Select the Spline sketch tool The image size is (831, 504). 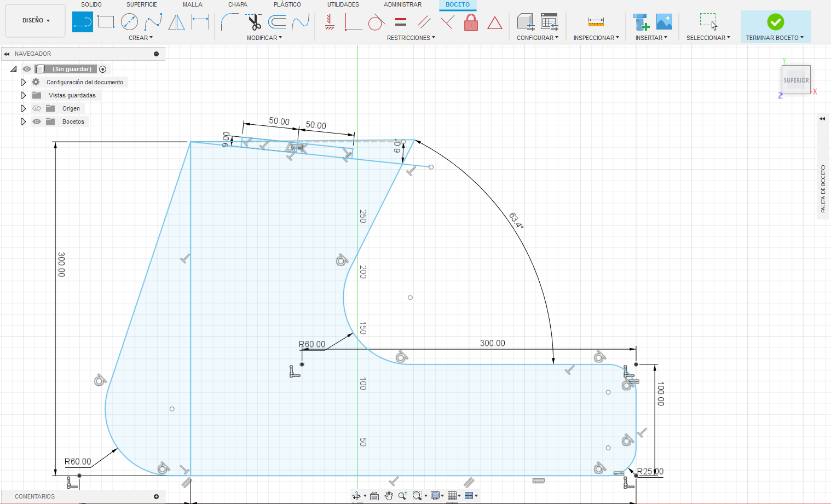pyautogui.click(x=153, y=22)
